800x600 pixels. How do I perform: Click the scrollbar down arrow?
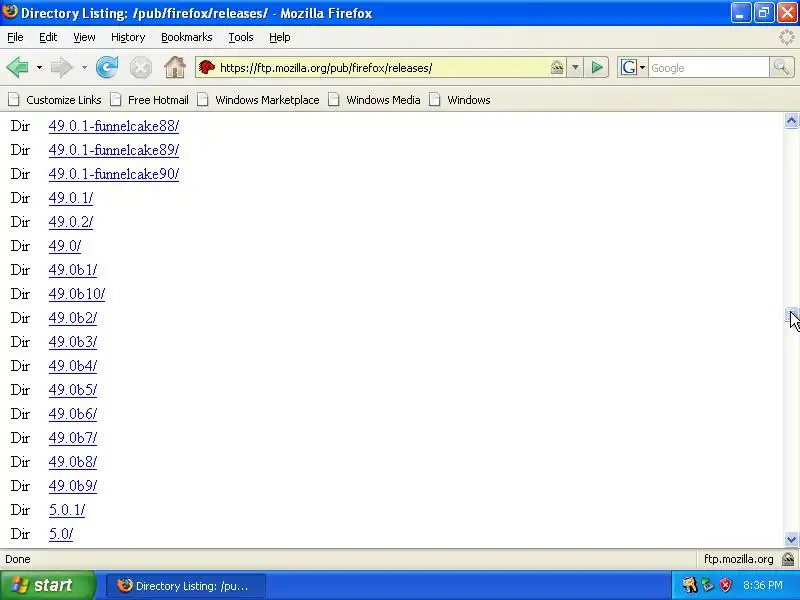coord(791,539)
